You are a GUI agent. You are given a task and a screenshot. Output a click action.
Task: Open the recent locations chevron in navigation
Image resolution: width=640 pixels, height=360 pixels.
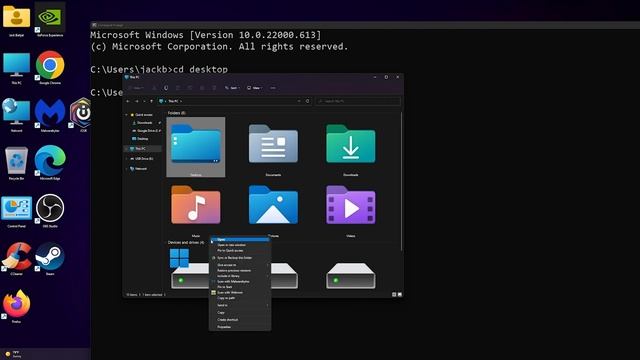pos(144,101)
